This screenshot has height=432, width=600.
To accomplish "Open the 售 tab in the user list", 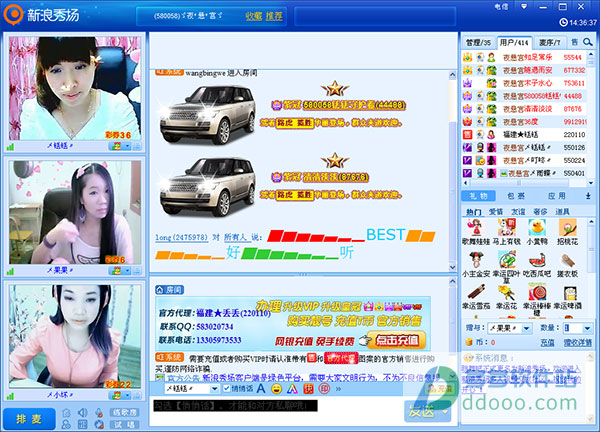I will [574, 42].
